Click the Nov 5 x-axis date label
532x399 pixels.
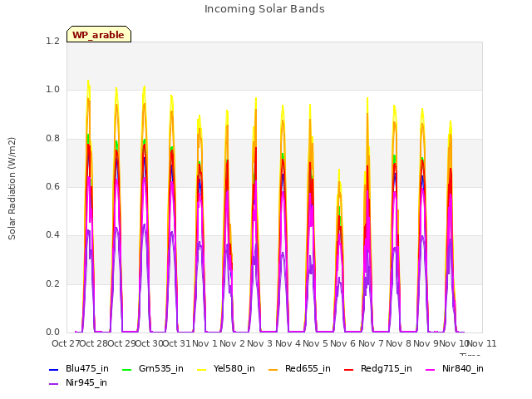coord(315,343)
